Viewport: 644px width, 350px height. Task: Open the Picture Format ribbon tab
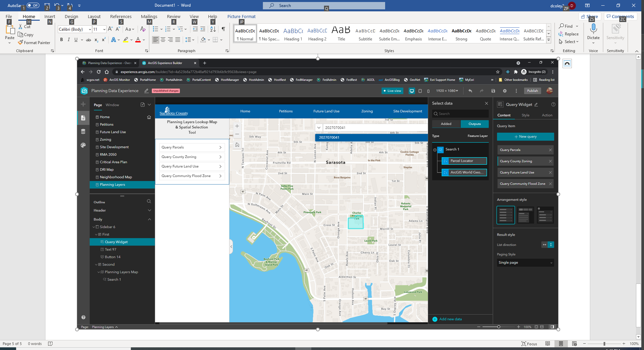coord(241,16)
